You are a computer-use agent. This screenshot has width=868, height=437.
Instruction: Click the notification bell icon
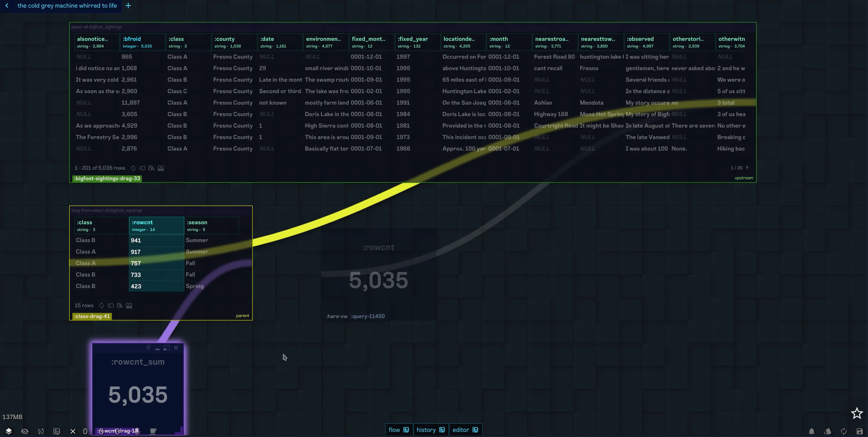pos(811,431)
